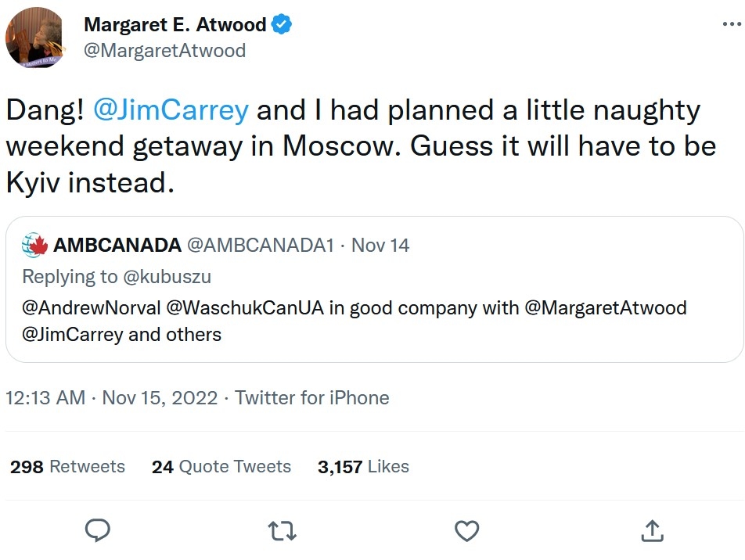
Task: Reply to the tweet via speech bubble icon
Action: 97,531
